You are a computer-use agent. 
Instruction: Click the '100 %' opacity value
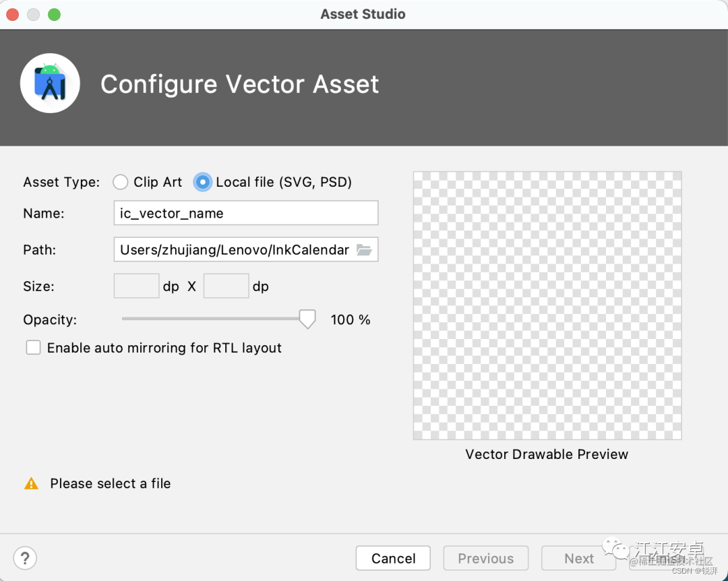click(x=351, y=319)
